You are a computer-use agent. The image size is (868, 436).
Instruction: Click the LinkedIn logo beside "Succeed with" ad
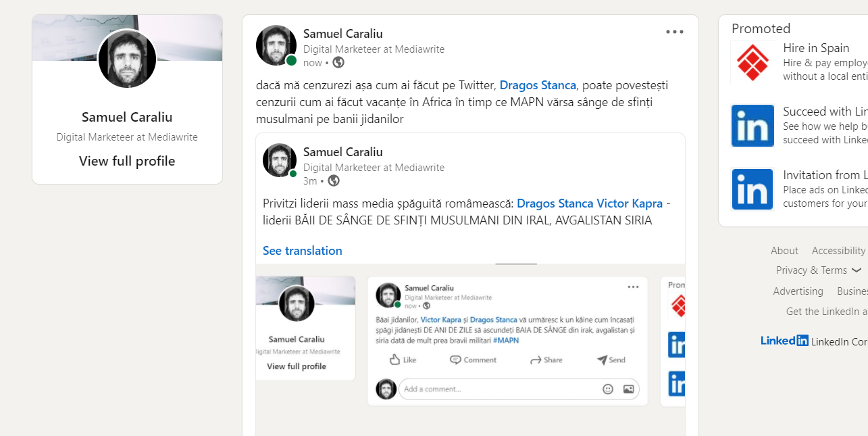pos(752,125)
